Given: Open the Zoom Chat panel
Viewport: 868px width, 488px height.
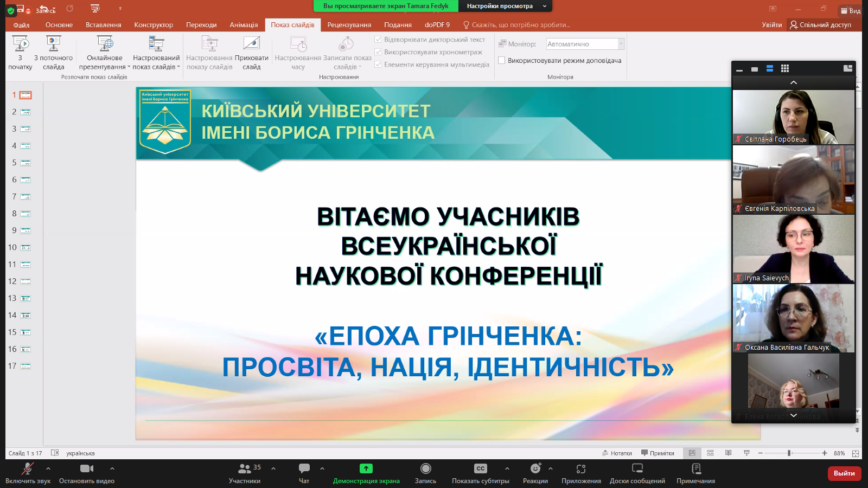Looking at the screenshot, I should click(x=304, y=469).
